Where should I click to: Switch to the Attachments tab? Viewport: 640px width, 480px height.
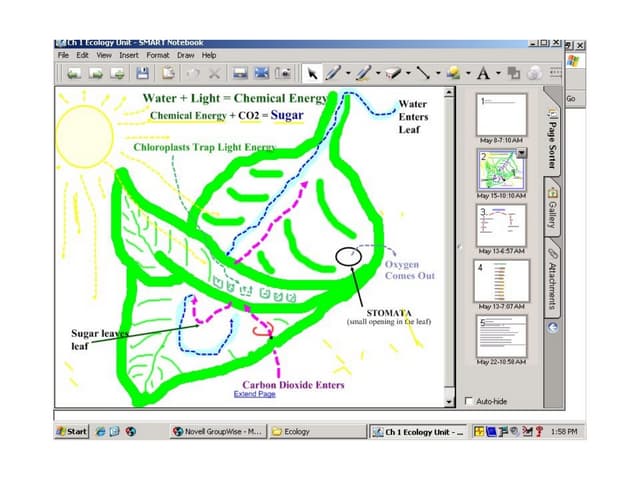tap(552, 281)
